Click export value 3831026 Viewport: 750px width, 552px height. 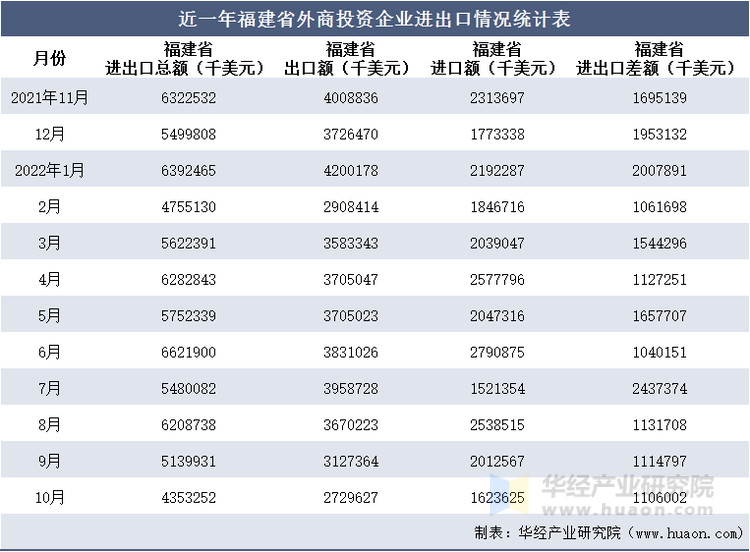click(351, 353)
